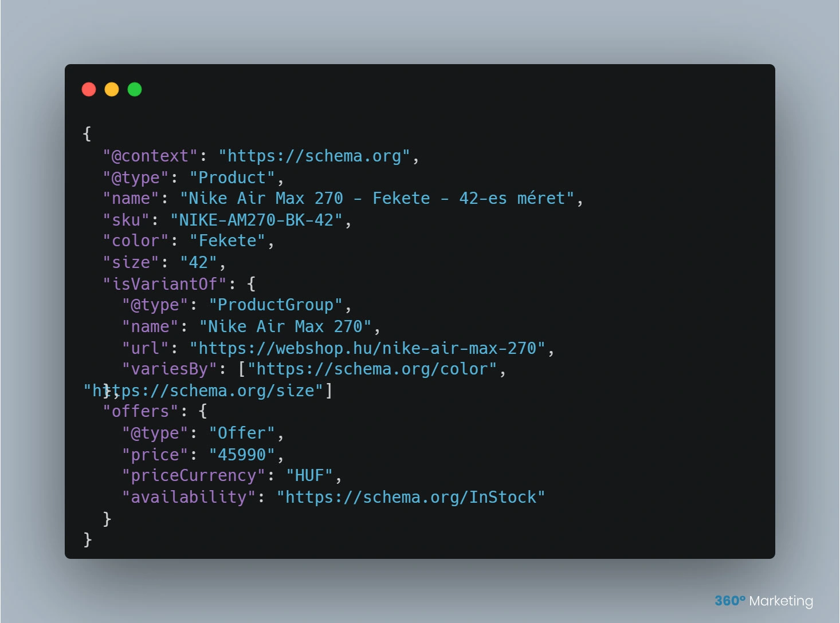Click the "variesBy" key

(170, 369)
